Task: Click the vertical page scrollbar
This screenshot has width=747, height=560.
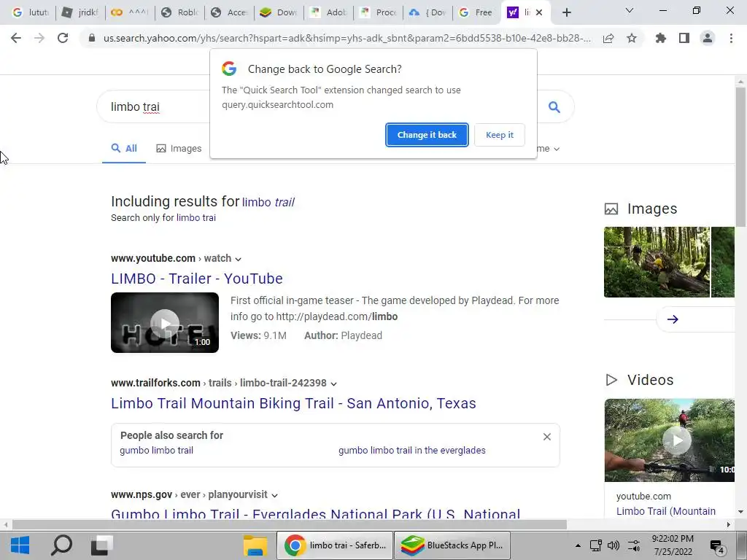Action: coord(740,157)
